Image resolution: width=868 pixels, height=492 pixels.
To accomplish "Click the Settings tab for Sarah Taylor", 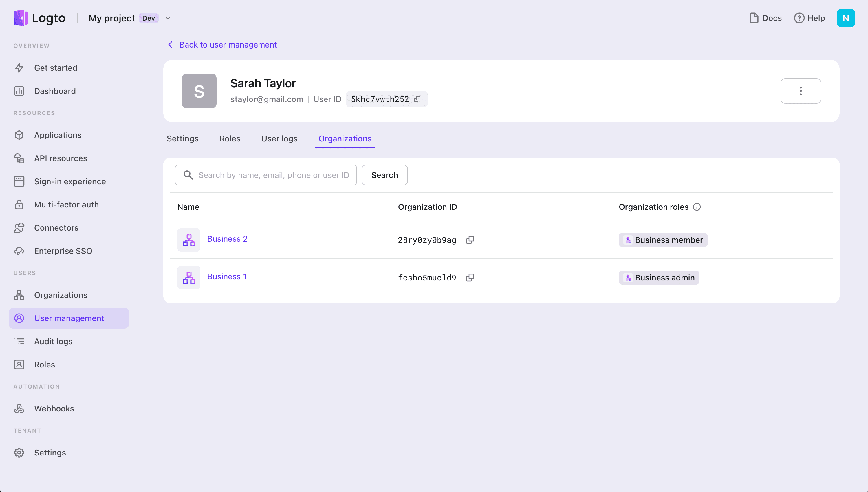I will [x=182, y=138].
